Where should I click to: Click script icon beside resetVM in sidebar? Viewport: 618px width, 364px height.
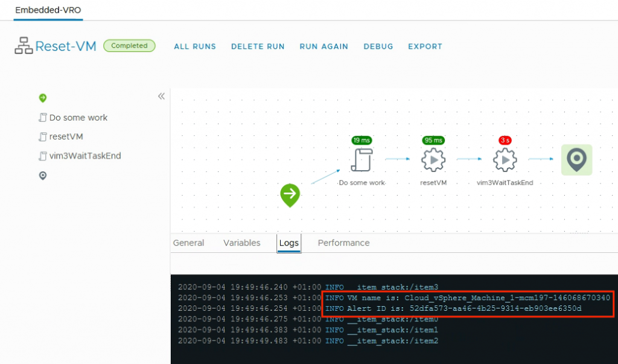click(x=43, y=136)
